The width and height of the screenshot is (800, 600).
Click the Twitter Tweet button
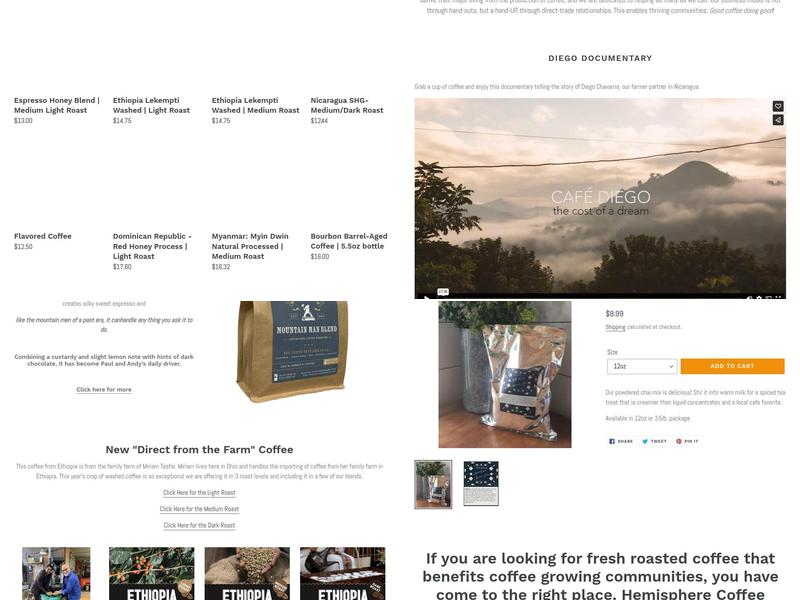(x=654, y=441)
